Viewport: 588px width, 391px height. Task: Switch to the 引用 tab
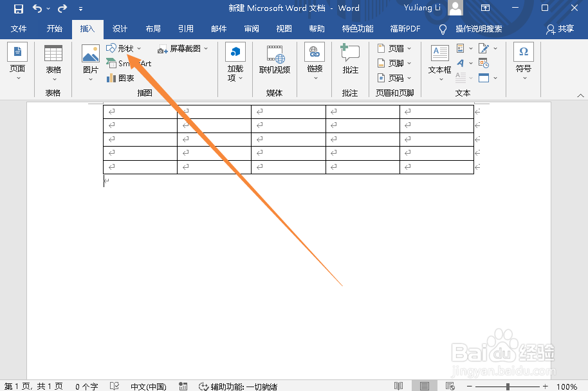point(186,29)
